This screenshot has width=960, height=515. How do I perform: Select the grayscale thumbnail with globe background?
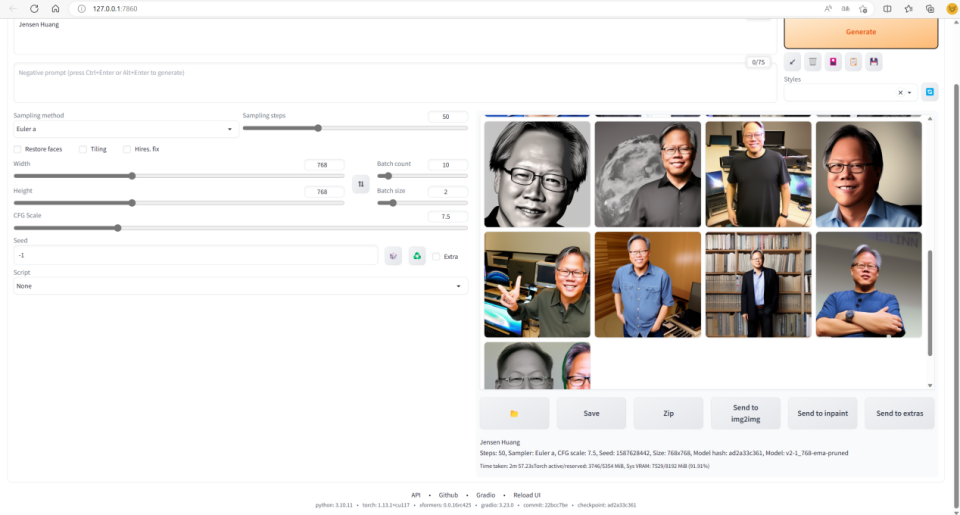[648, 174]
